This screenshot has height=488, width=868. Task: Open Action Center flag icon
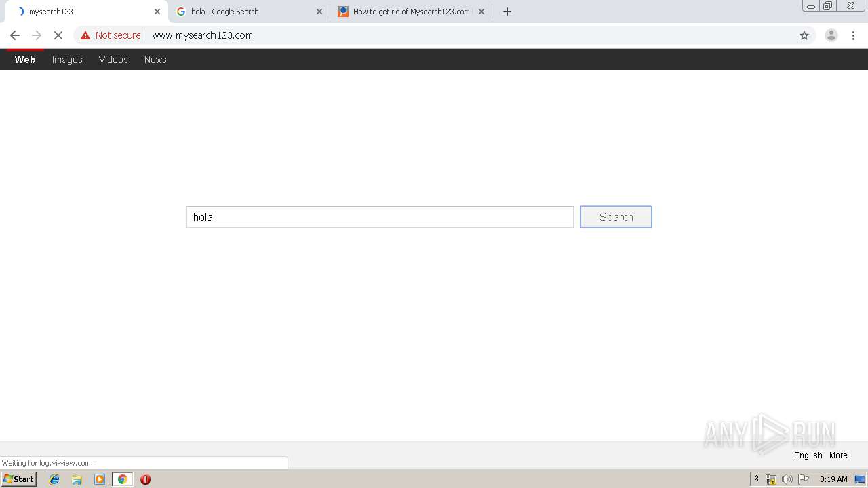(804, 479)
